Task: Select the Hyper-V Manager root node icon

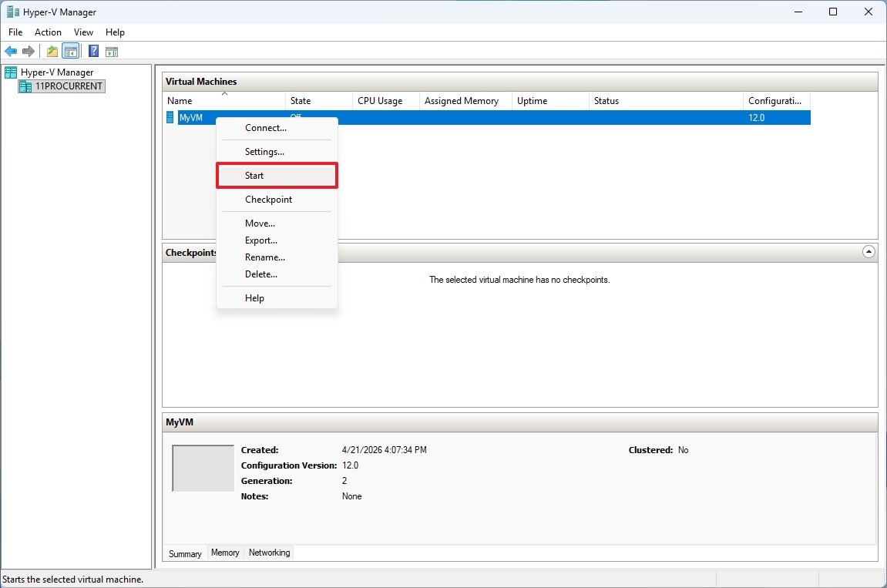Action: (10, 72)
